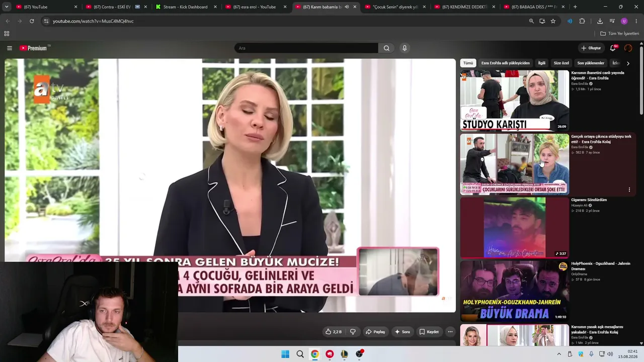Open 'Cigaramı Söndürdüm' video title
644x362 pixels.
[589, 200]
